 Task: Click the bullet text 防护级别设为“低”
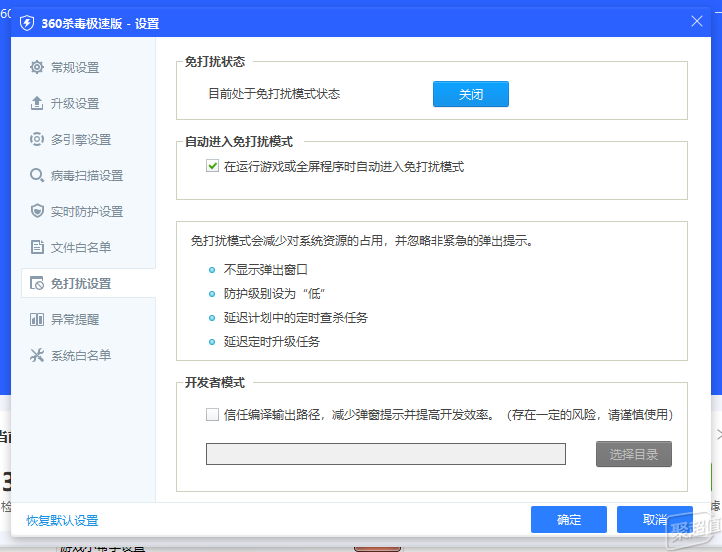pos(274,293)
